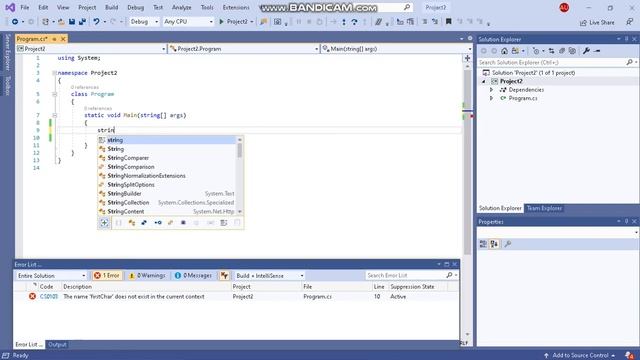Screen dimensions: 640x360
Task: Switch to the Output tab
Action: [58, 344]
